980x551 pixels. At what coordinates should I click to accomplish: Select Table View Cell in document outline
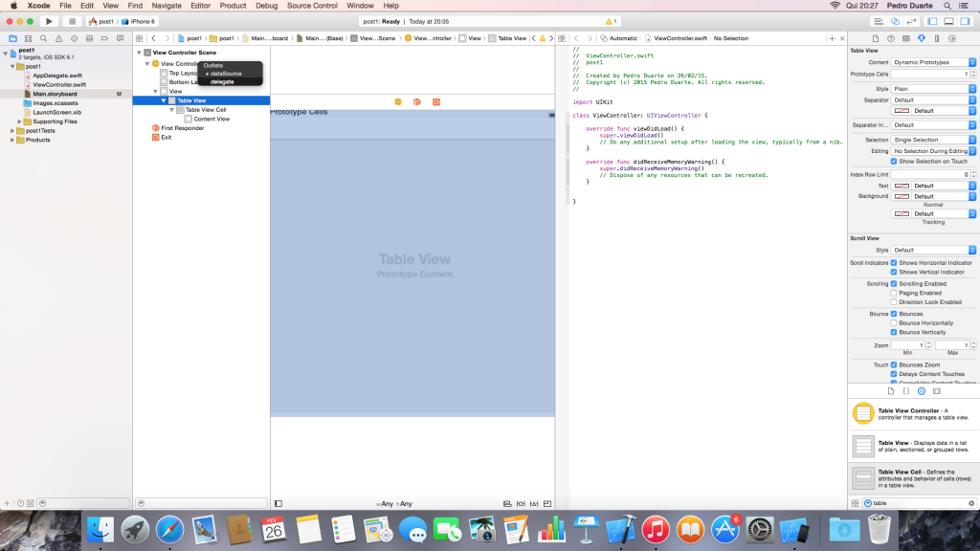click(x=206, y=110)
